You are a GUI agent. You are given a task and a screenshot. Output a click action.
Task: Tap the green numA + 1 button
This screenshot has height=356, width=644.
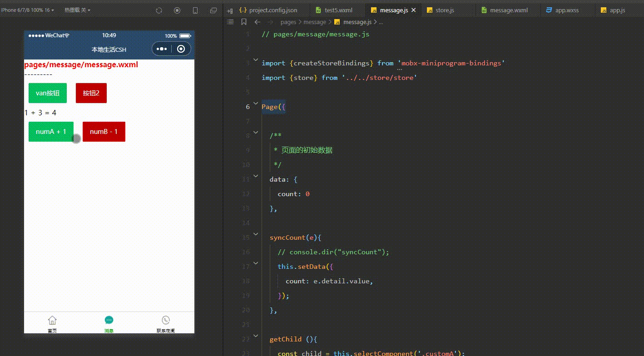[x=51, y=131]
